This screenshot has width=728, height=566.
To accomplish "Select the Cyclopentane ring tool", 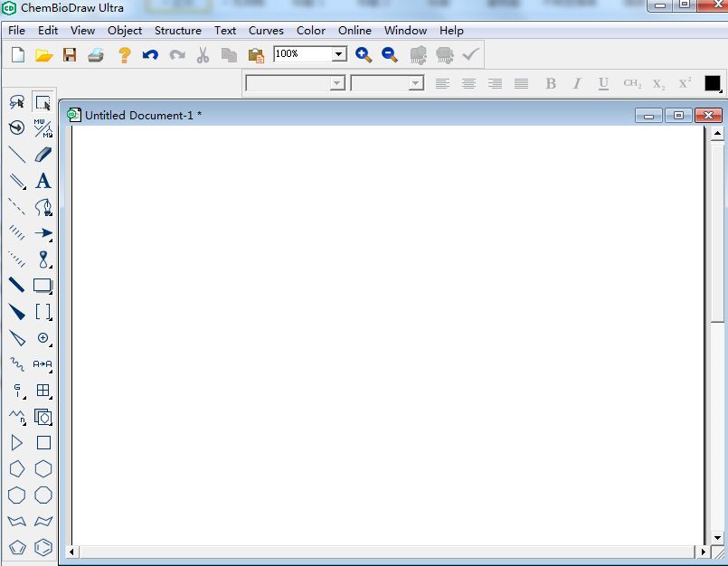I will tap(17, 469).
